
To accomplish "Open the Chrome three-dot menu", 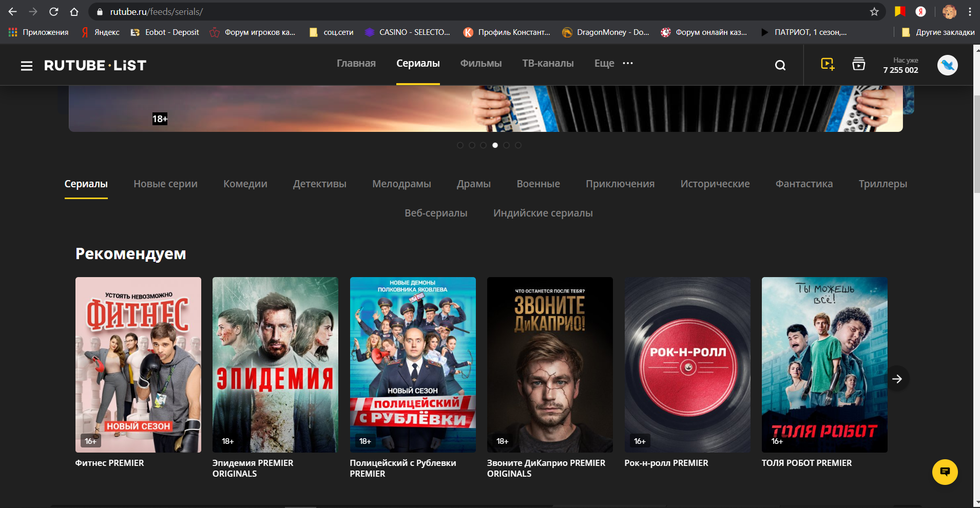I will 970,11.
